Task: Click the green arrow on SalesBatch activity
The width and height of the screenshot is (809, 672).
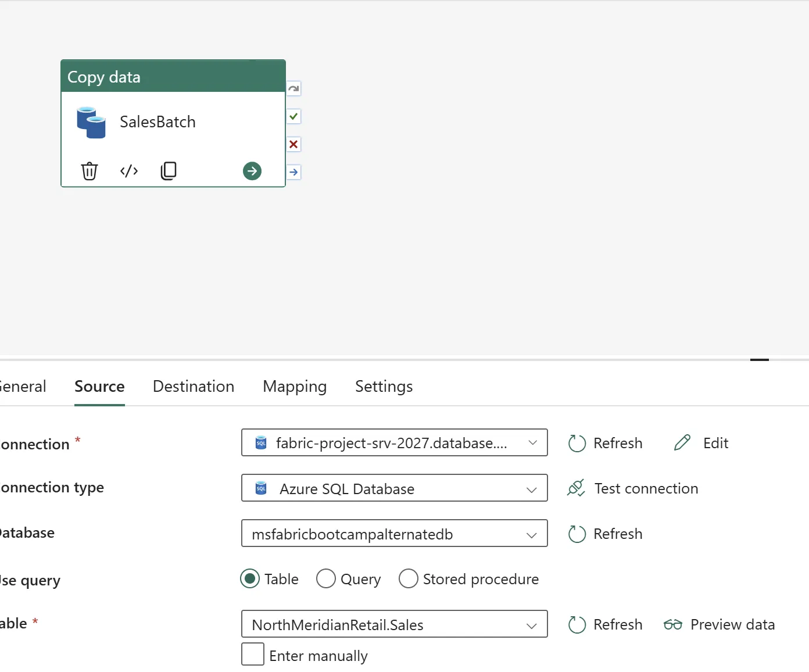Action: (x=252, y=171)
